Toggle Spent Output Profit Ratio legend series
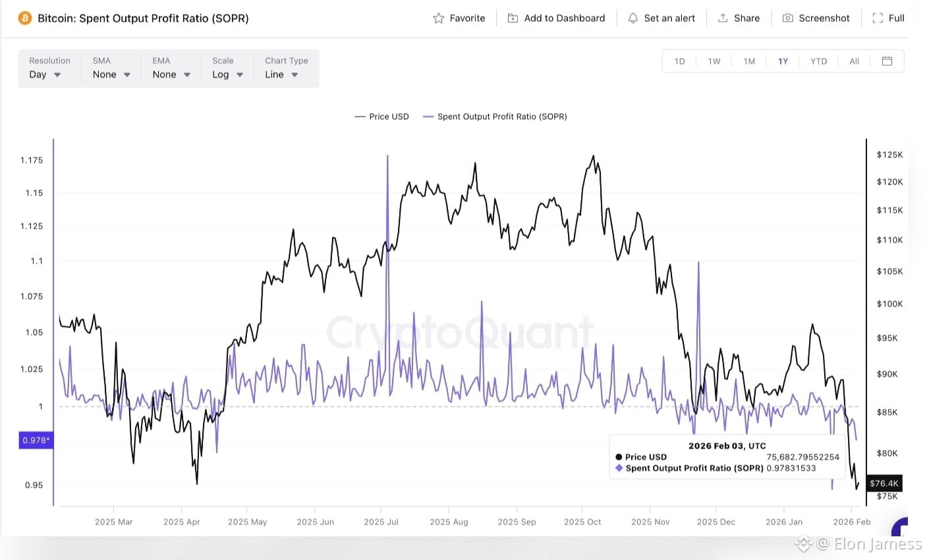This screenshot has width=927, height=560. point(495,117)
